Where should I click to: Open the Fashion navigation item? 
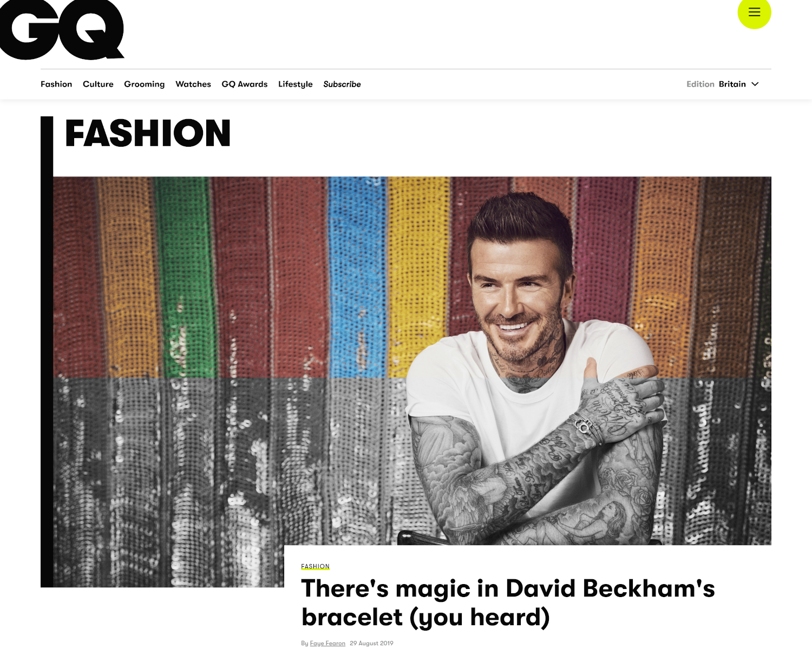56,84
